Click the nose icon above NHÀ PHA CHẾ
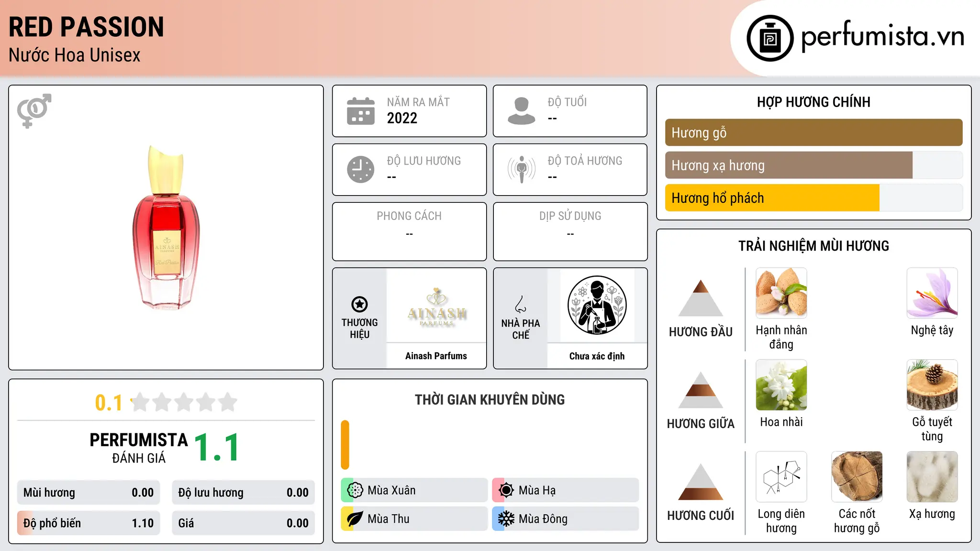 [521, 304]
